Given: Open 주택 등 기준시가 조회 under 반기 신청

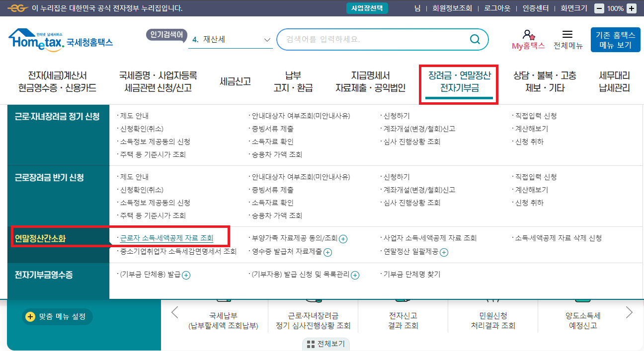Looking at the screenshot, I should pos(153,216).
